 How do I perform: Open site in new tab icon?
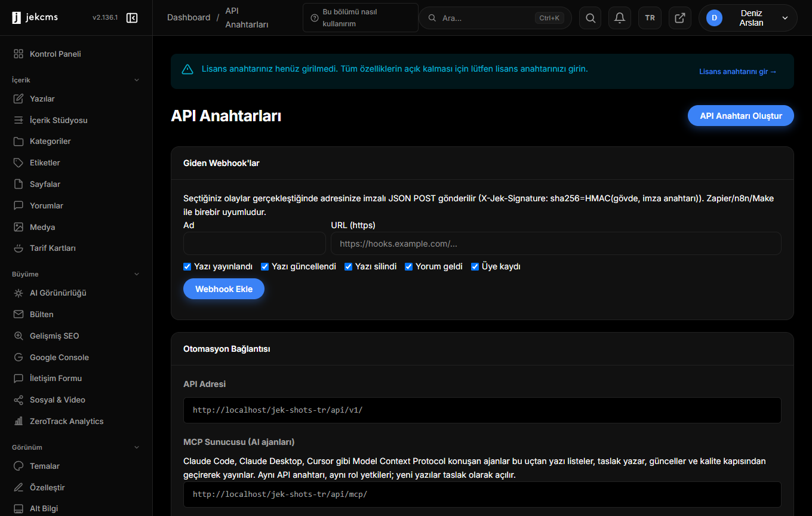(680, 18)
